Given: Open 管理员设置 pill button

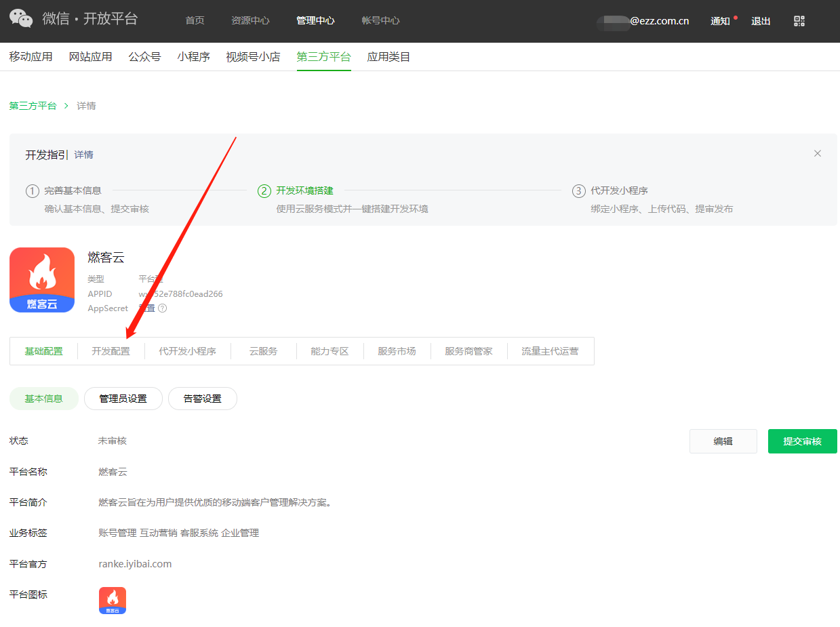Looking at the screenshot, I should 123,399.
